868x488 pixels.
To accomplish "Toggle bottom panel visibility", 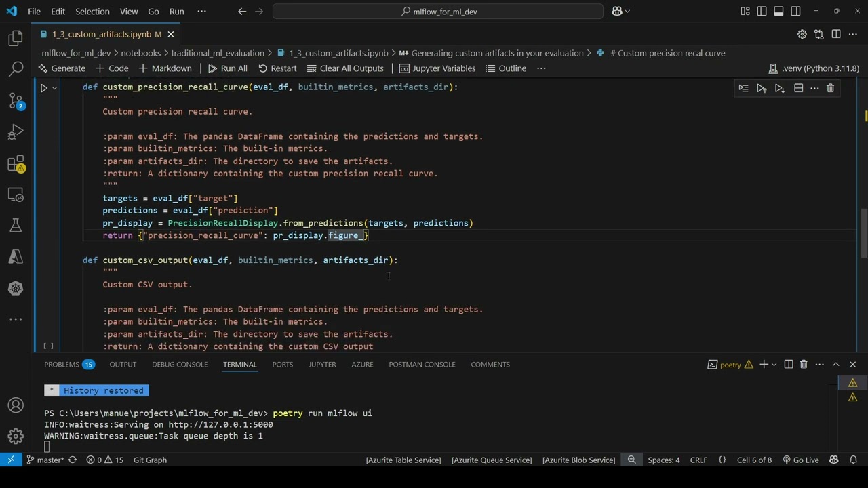I will click(x=778, y=11).
